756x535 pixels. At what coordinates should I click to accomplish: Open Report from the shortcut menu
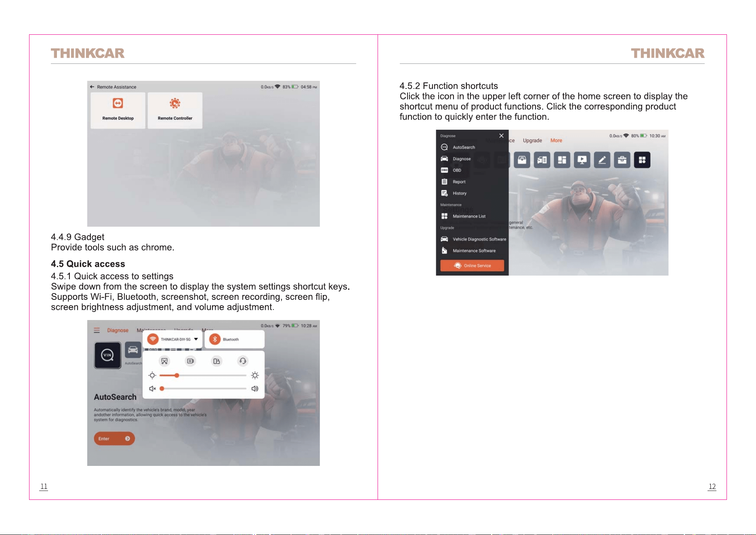460,182
